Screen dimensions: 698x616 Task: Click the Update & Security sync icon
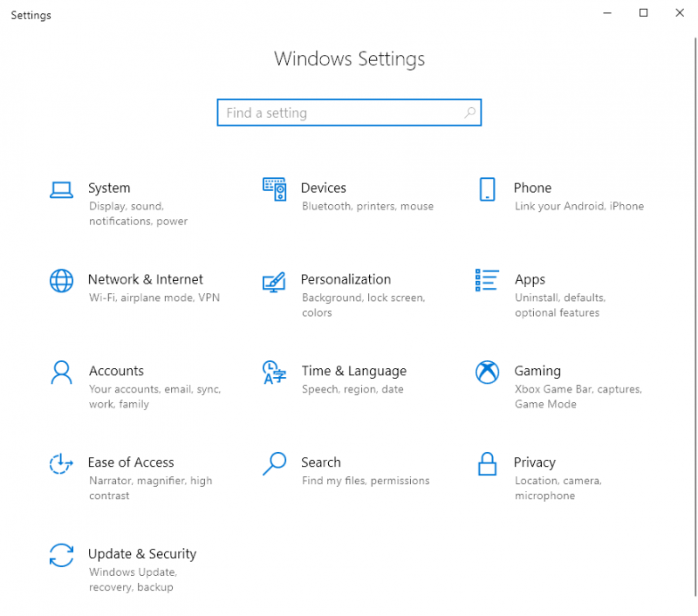tap(61, 555)
